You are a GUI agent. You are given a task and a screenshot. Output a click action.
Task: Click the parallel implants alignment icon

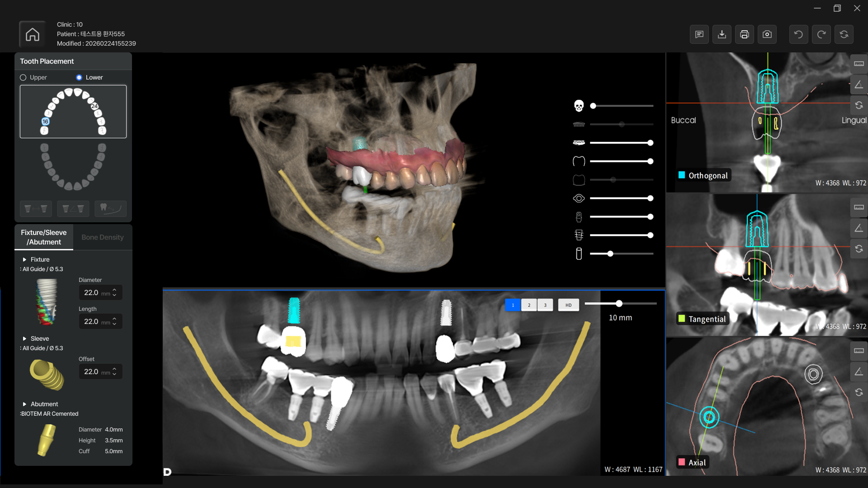point(36,209)
